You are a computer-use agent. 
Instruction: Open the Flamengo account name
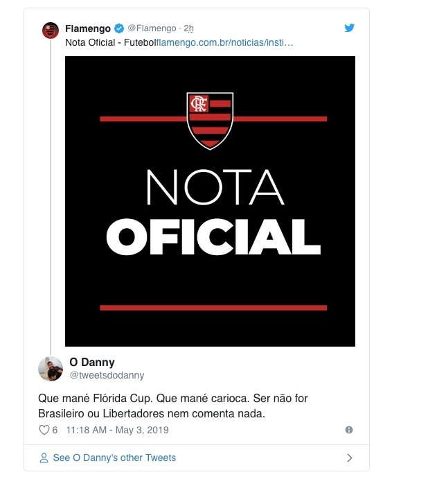pyautogui.click(x=87, y=28)
